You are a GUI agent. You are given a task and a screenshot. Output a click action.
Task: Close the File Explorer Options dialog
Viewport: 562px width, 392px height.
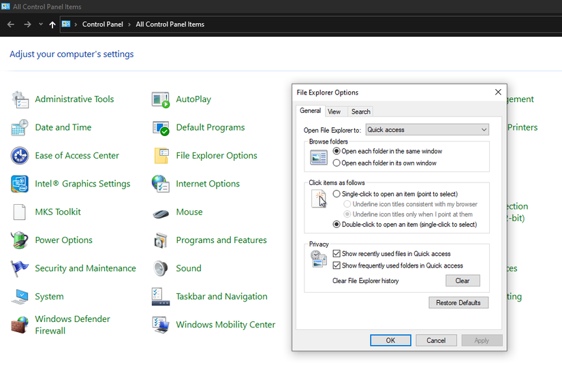coord(498,92)
